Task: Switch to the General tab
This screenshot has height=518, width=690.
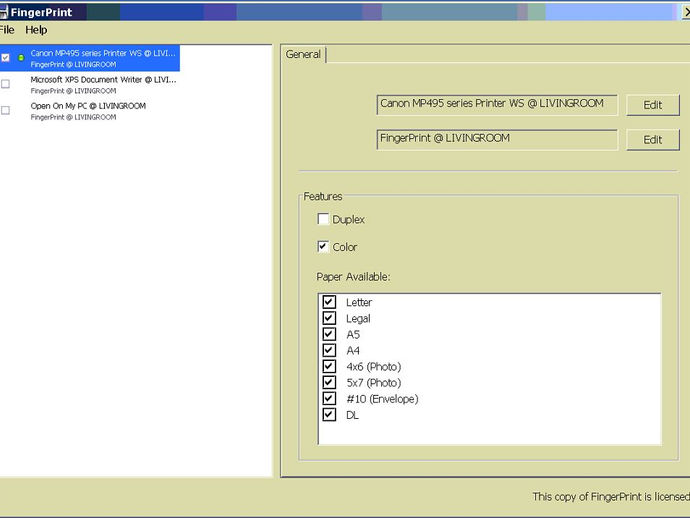Action: tap(303, 54)
